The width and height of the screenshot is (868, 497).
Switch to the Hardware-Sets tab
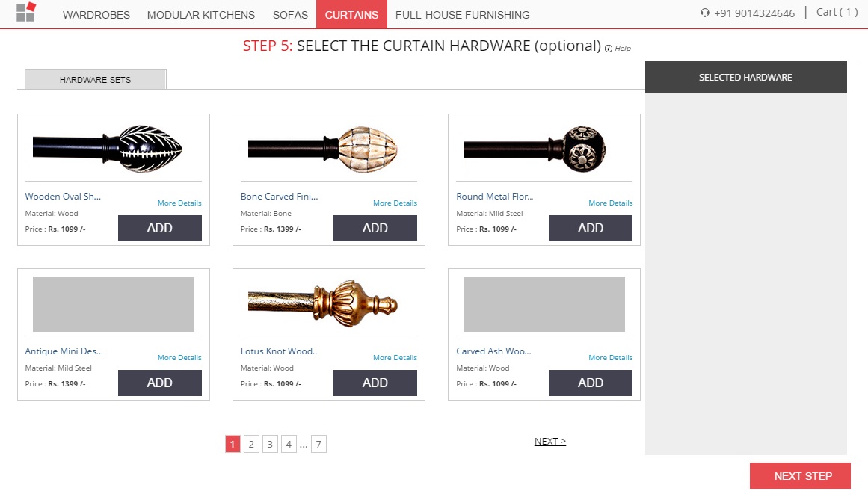95,79
